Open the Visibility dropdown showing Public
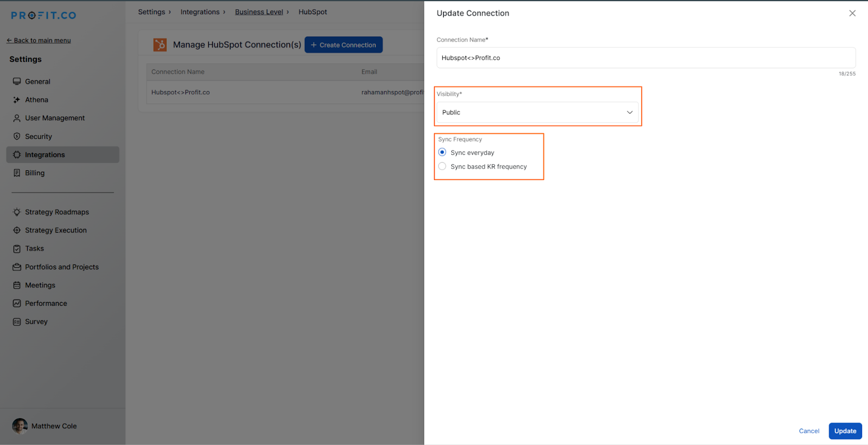This screenshot has width=868, height=445. pyautogui.click(x=538, y=112)
